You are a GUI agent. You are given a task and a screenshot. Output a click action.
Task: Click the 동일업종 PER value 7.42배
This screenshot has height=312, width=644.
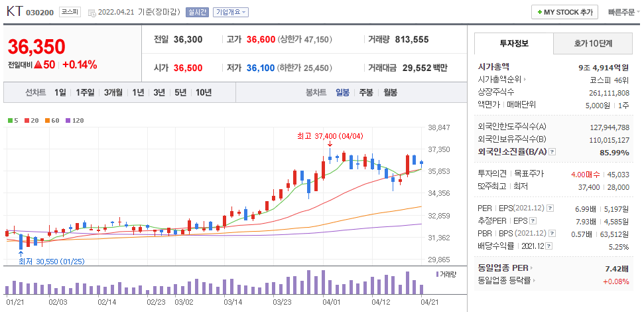[617, 269]
